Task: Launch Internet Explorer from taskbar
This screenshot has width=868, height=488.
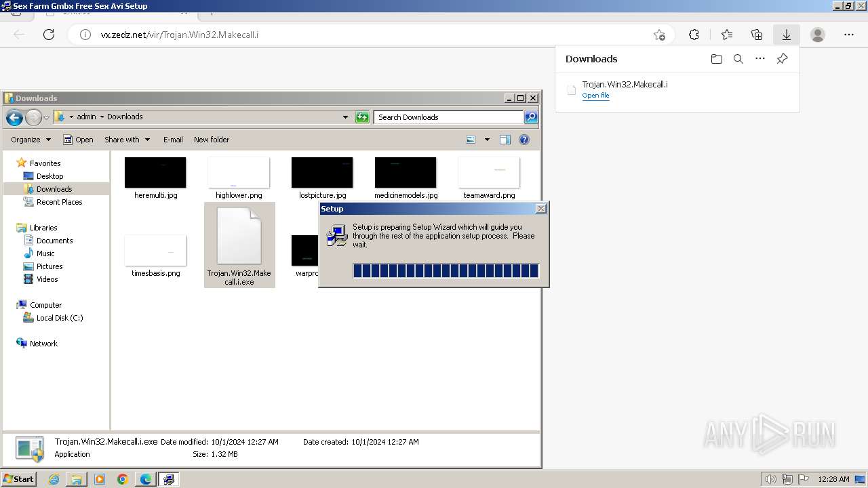Action: [x=54, y=479]
